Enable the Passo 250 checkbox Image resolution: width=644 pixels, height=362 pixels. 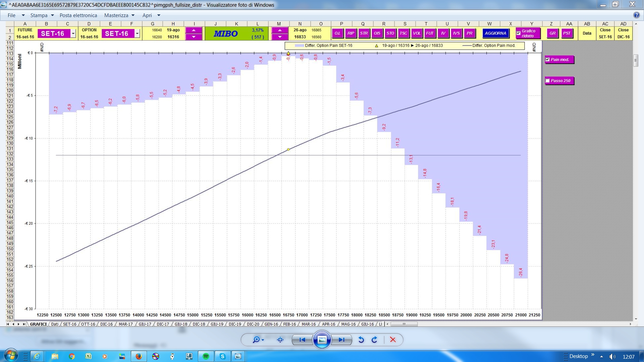[547, 81]
